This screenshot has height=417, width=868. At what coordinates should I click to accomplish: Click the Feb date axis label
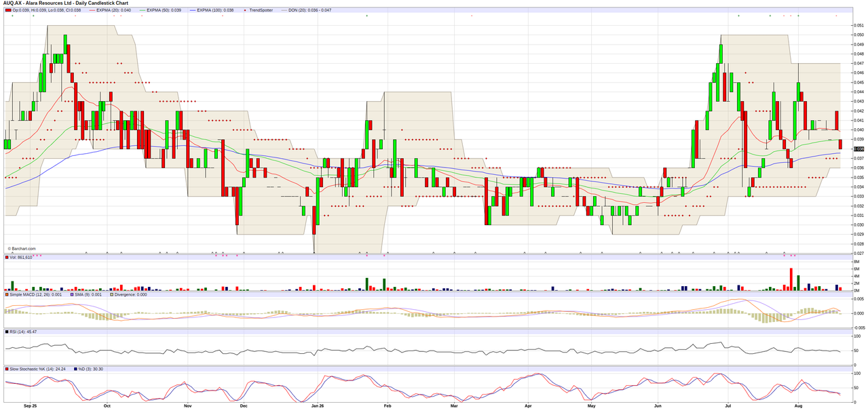click(x=388, y=407)
